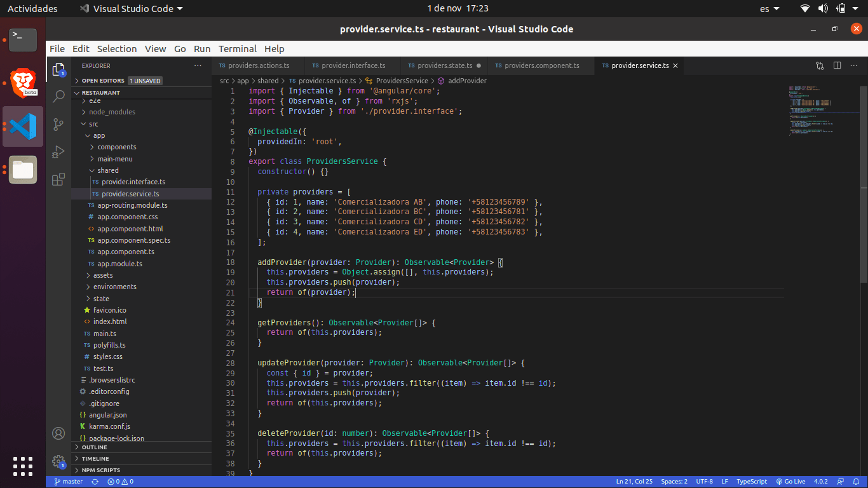868x488 pixels.
Task: Open the notifications bell in status bar
Action: click(856, 482)
